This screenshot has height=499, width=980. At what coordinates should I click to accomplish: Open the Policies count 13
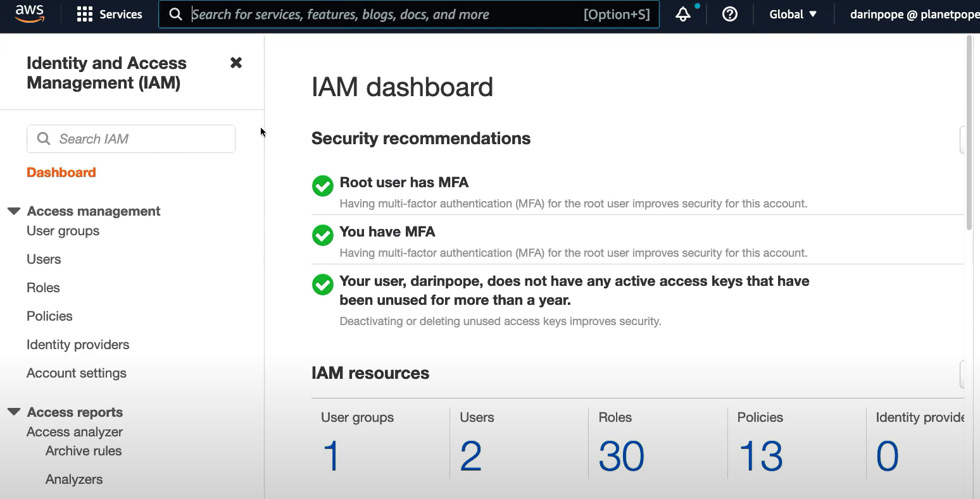761,456
